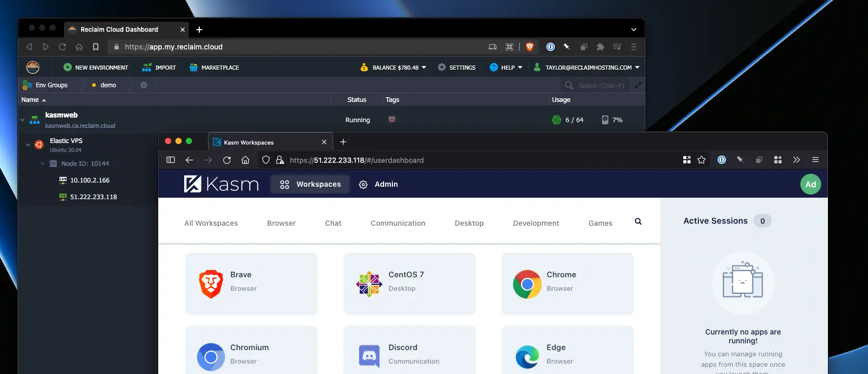Viewport: 868px width, 374px height.
Task: Collapse Node ID: 10144 tree item
Action: click(x=43, y=163)
